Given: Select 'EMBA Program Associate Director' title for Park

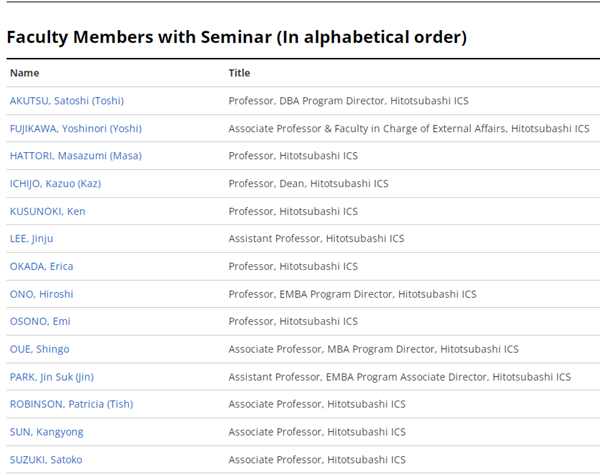Looking at the screenshot, I should 400,377.
